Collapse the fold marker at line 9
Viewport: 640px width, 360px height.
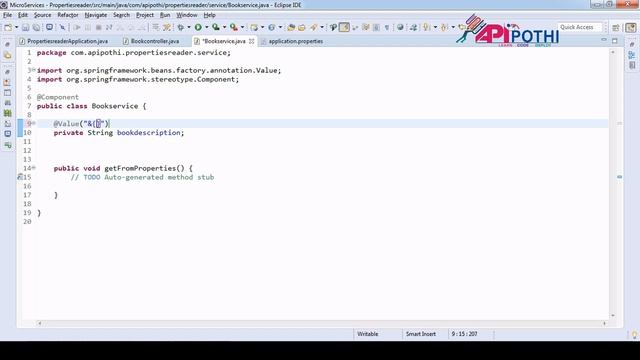(33, 123)
